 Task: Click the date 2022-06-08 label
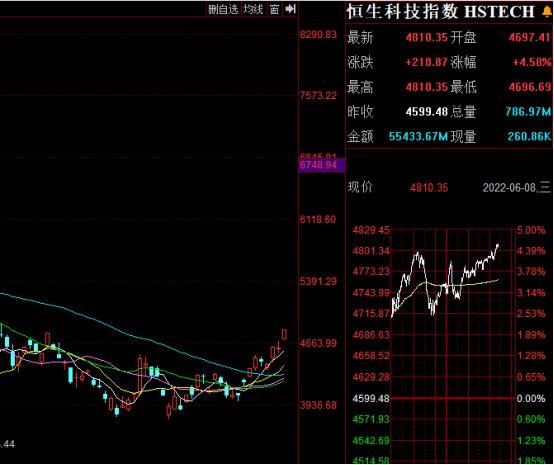point(509,187)
